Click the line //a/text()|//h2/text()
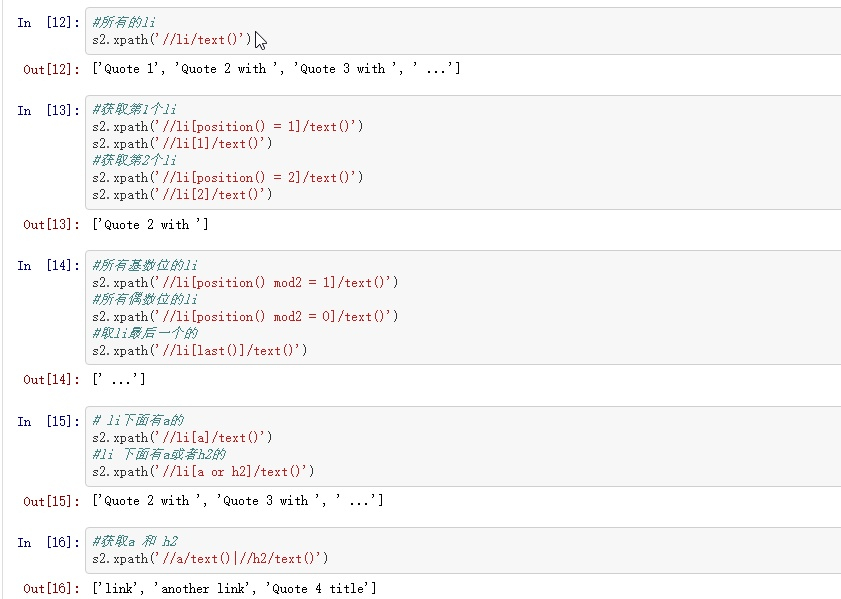 [209, 558]
